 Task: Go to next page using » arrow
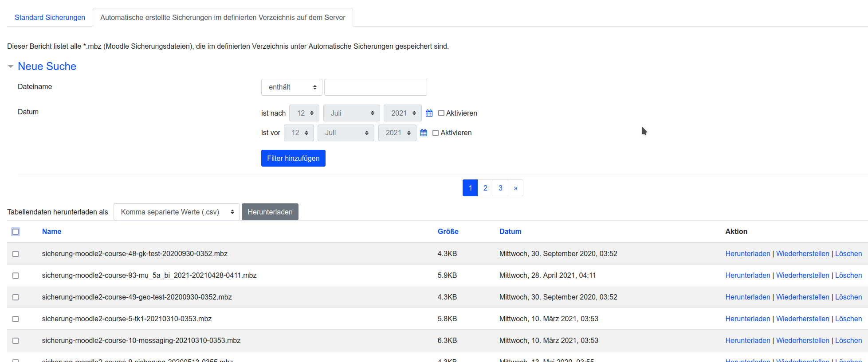tap(515, 188)
